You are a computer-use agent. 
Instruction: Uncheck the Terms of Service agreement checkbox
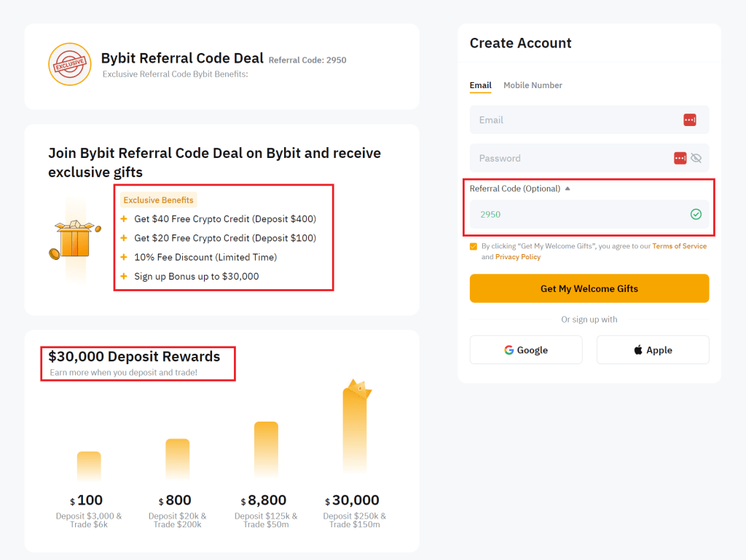473,246
